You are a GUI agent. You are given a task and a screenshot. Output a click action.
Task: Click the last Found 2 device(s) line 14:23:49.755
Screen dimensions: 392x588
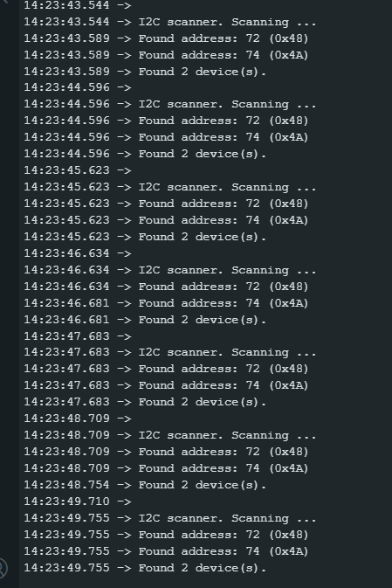point(145,567)
